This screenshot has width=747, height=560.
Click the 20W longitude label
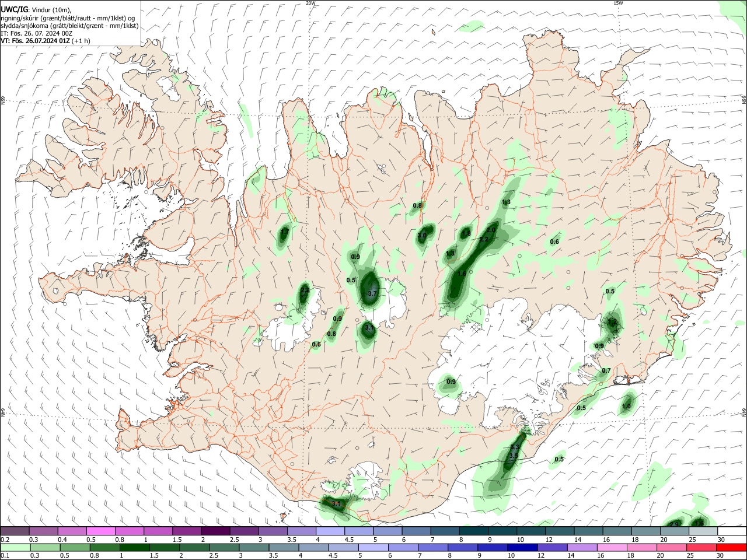pos(310,2)
